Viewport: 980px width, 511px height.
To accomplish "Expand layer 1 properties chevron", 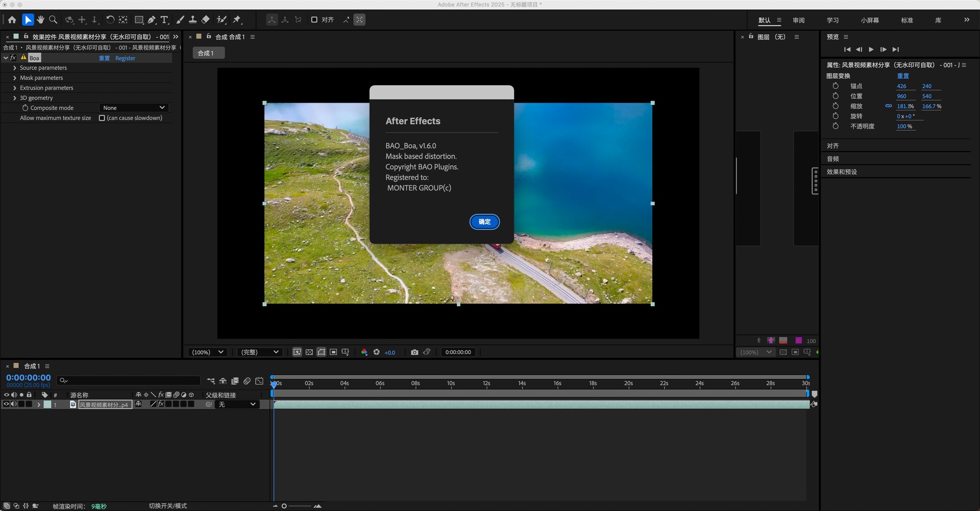I will [x=39, y=404].
